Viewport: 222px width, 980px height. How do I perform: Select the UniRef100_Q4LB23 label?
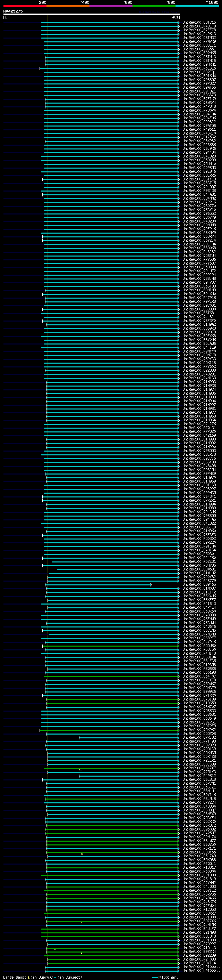pos(199,156)
